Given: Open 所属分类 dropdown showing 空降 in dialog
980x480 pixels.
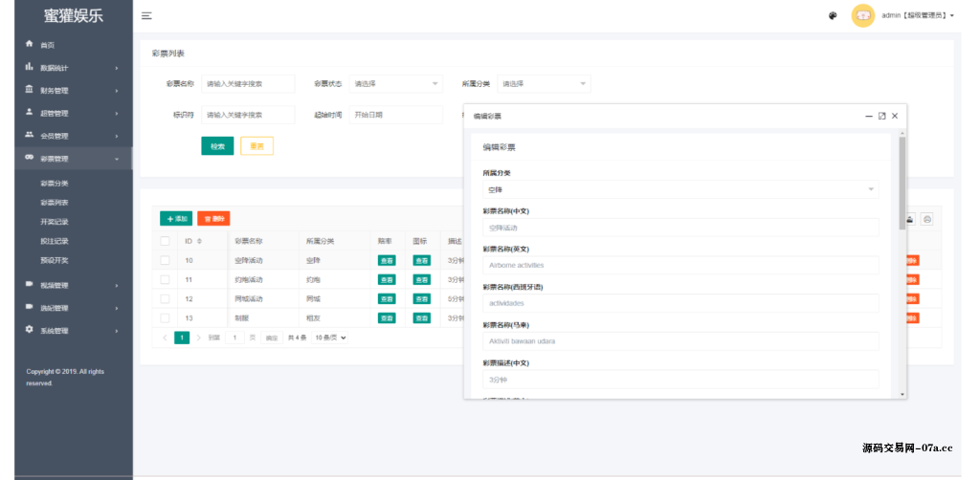Looking at the screenshot, I should point(680,189).
